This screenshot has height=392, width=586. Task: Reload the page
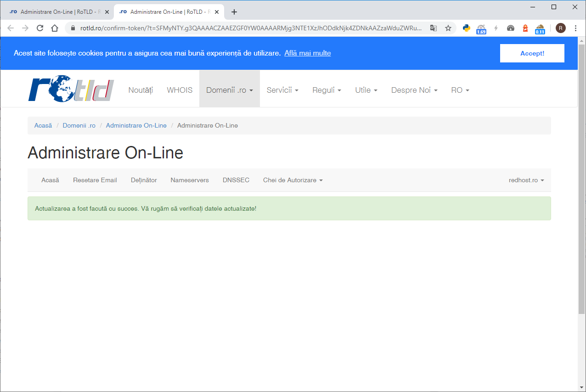[x=40, y=28]
